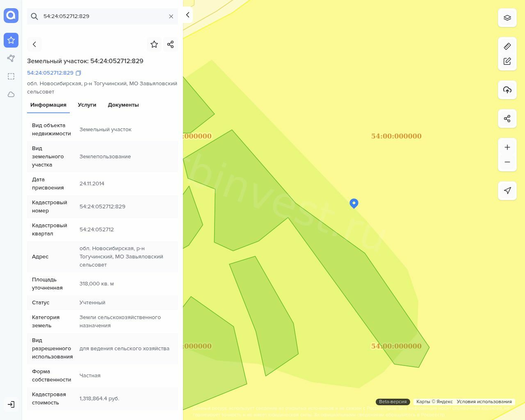Open Условия использования link

coord(484,402)
